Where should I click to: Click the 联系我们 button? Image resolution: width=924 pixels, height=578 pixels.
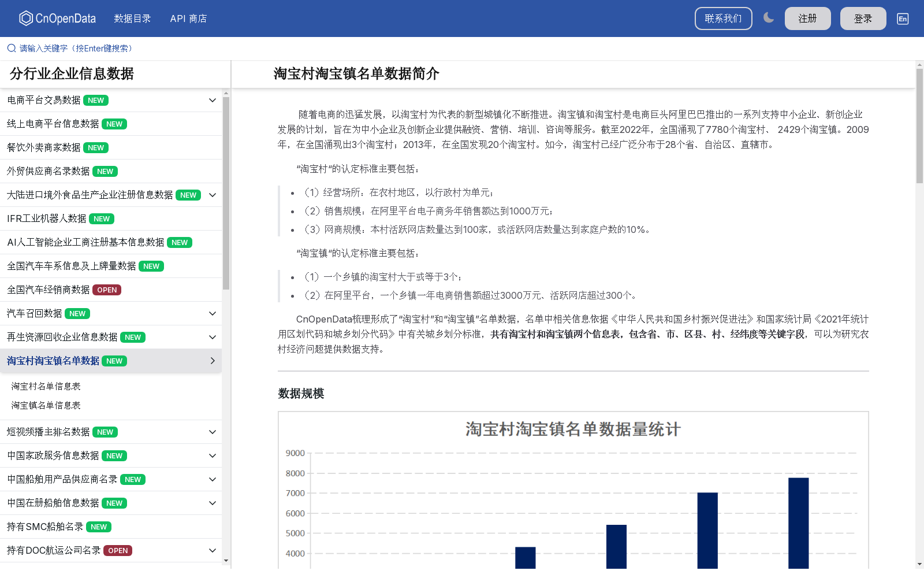tap(723, 18)
